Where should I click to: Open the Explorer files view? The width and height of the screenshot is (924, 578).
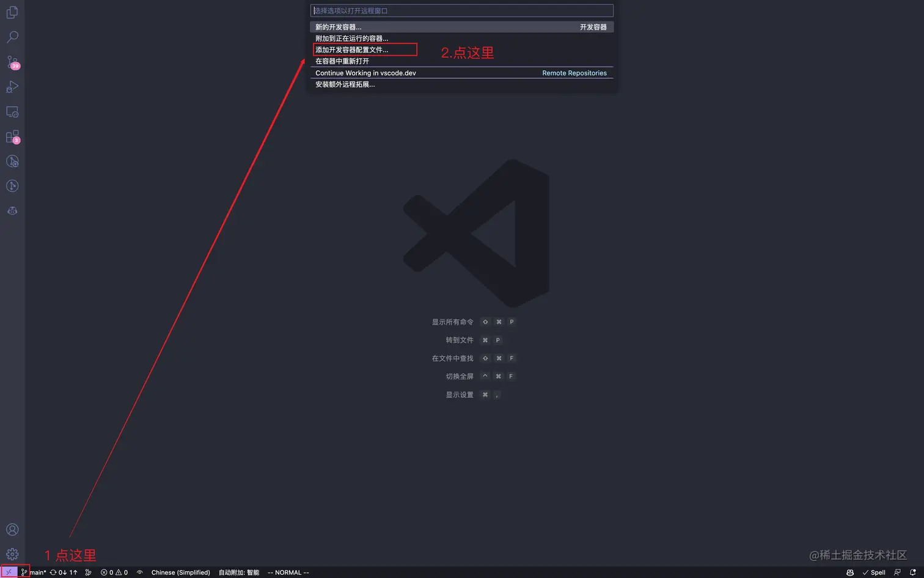12,12
